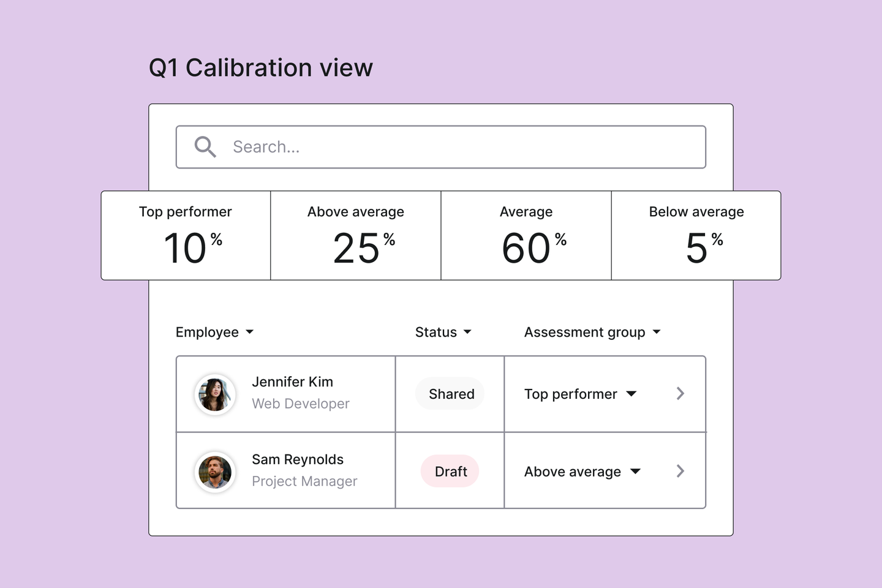This screenshot has width=882, height=588.
Task: Click Jennifer Kim's profile photo
Action: click(215, 394)
